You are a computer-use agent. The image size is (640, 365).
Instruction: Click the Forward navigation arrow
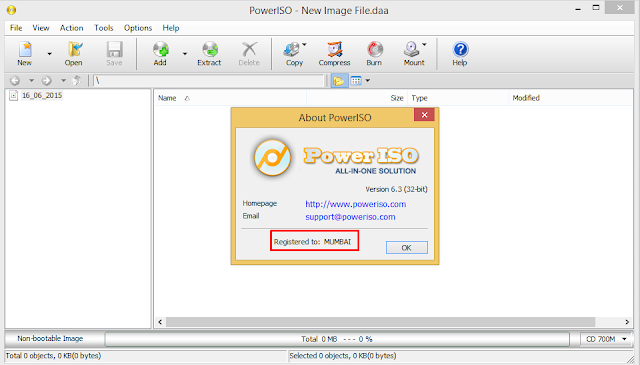(47, 80)
